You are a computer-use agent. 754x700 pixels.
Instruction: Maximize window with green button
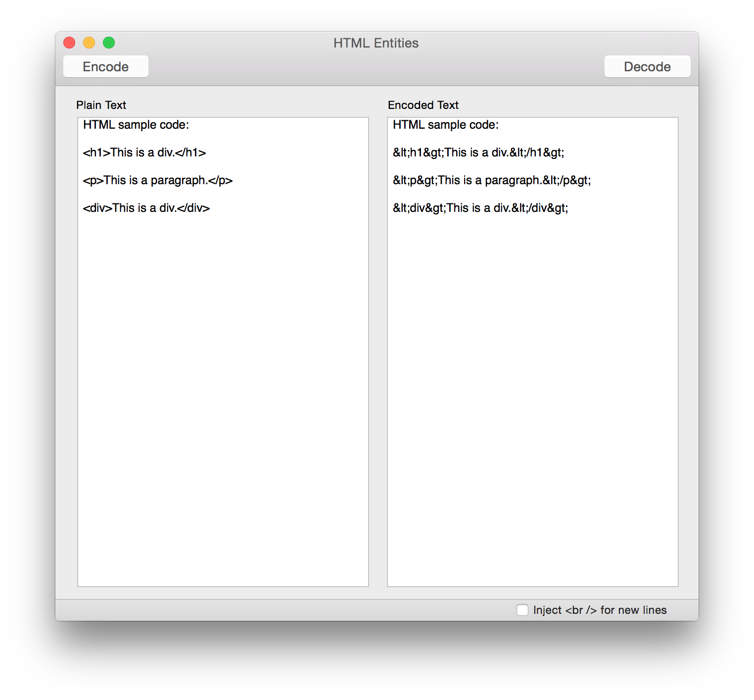point(109,43)
